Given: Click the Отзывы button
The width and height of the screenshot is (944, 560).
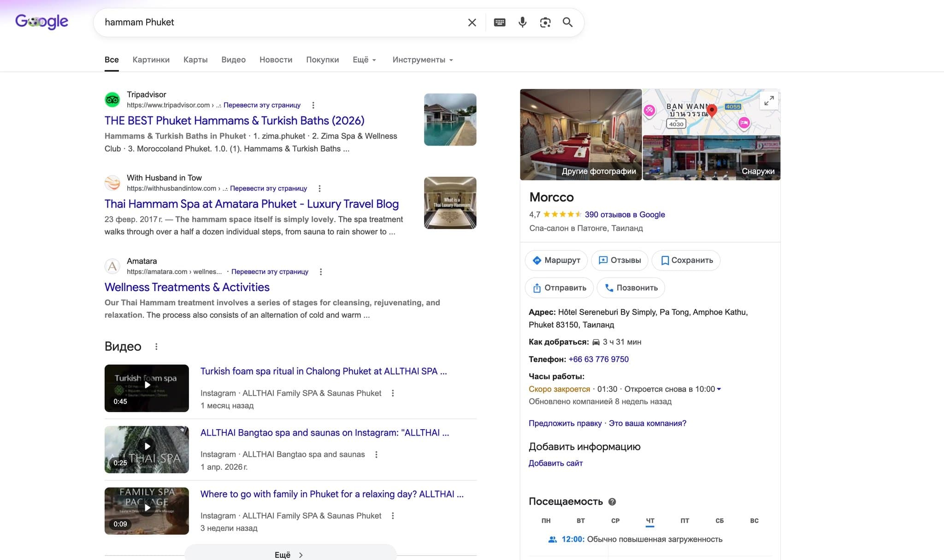Looking at the screenshot, I should click(619, 261).
